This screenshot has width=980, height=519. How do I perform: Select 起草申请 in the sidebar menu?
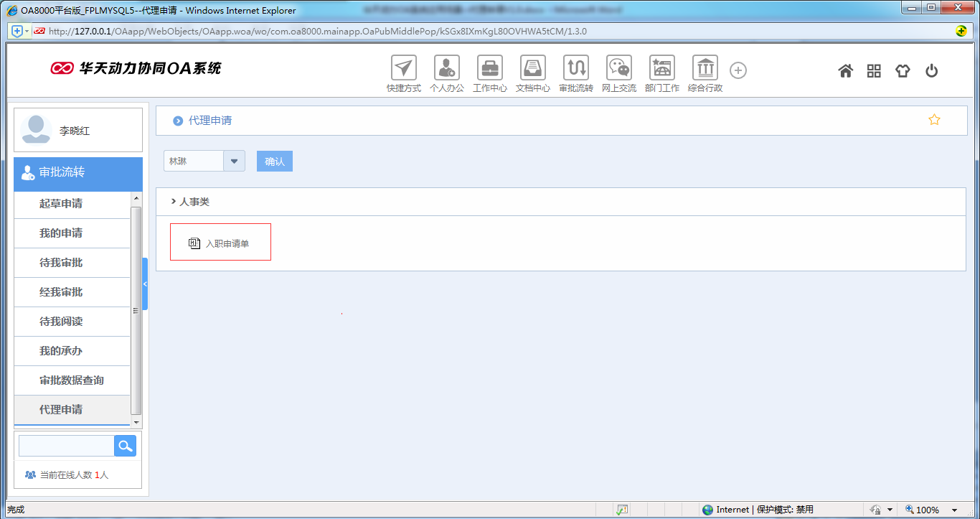(61, 204)
